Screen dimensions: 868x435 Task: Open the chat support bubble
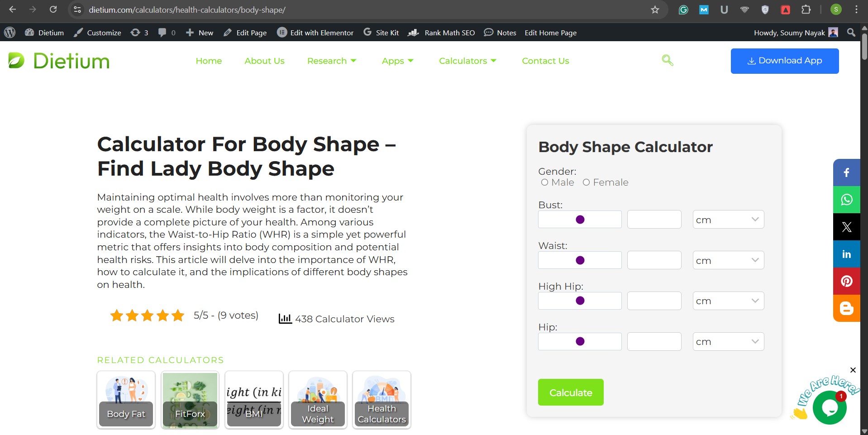(x=829, y=407)
